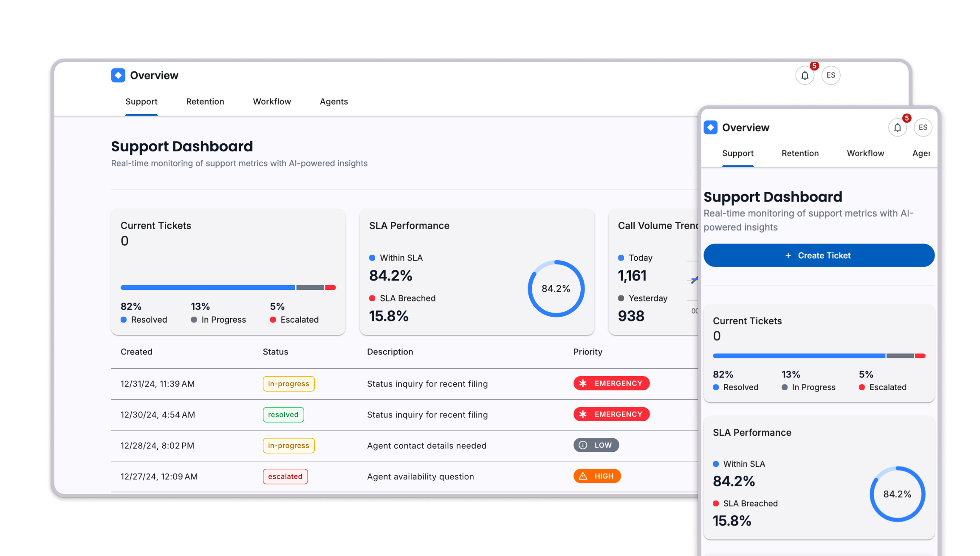Expand the Priority column header
The height and width of the screenshot is (556, 980).
coord(587,352)
